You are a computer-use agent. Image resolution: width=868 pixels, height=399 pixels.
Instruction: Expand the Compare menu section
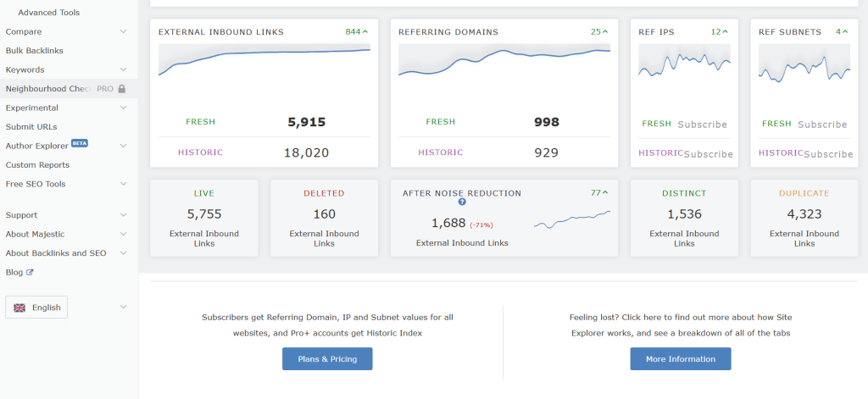tap(123, 32)
